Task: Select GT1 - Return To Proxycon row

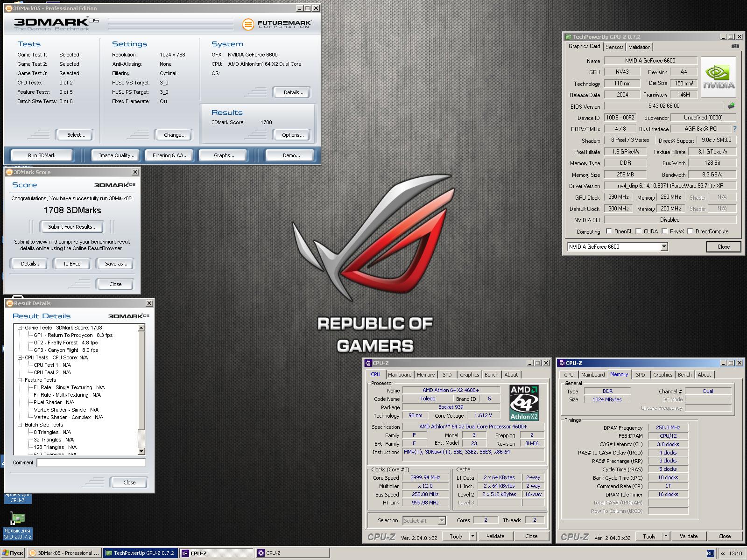Action: (73, 335)
